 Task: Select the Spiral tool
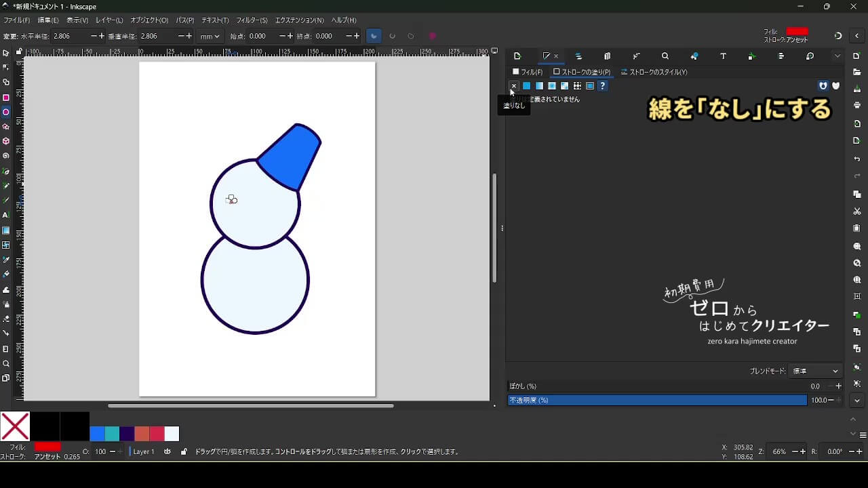tap(6, 156)
